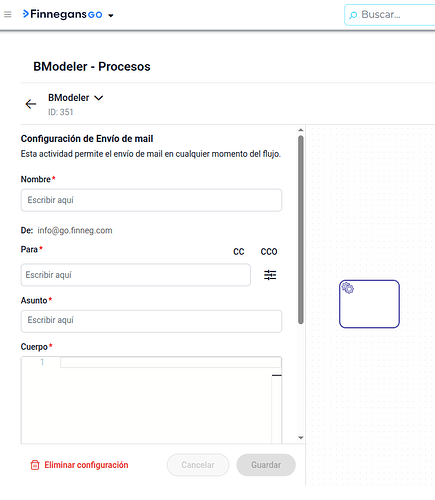This screenshot has height=500, width=435.
Task: Select the service task box on canvas
Action: coord(369,304)
